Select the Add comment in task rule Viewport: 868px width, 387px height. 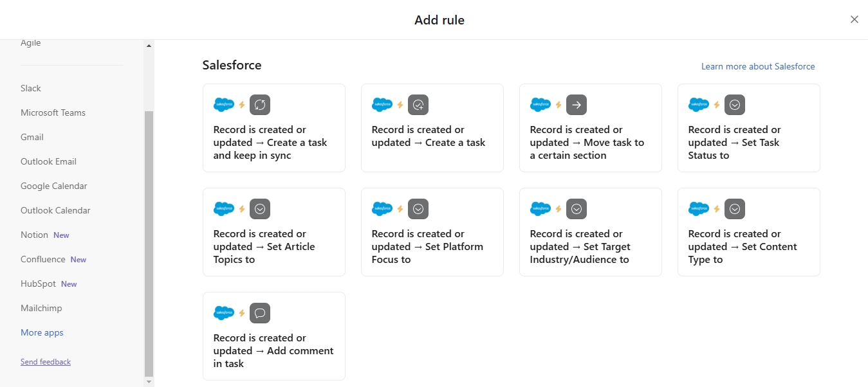273,350
